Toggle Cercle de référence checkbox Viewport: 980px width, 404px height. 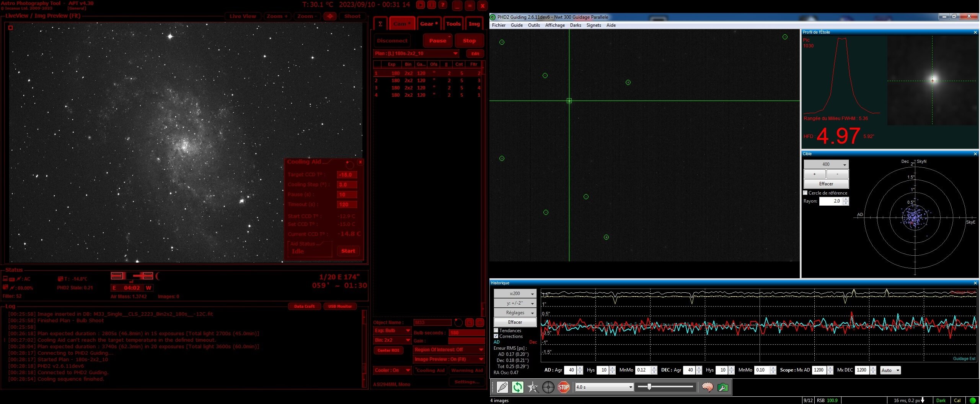[805, 193]
